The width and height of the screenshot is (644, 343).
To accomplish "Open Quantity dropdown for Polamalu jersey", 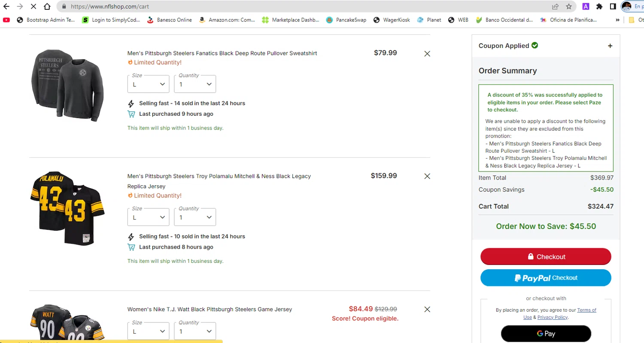I will 195,217.
